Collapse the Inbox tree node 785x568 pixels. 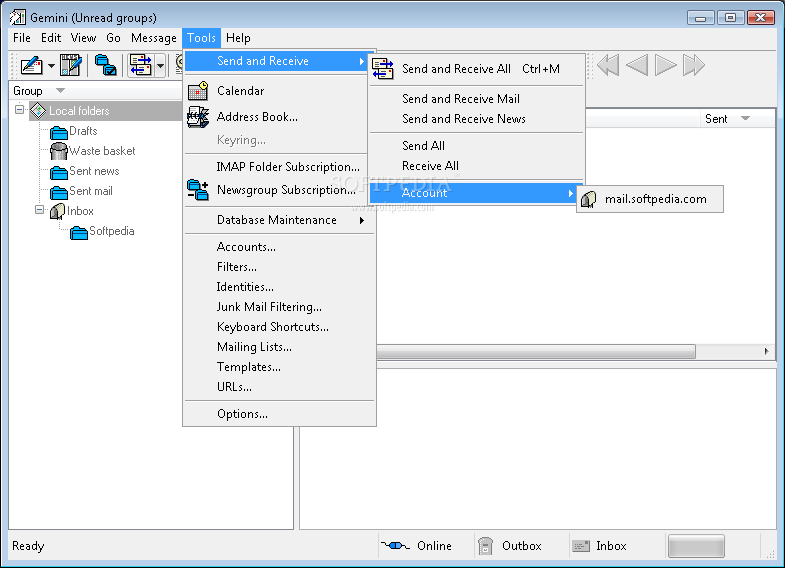pyautogui.click(x=39, y=209)
